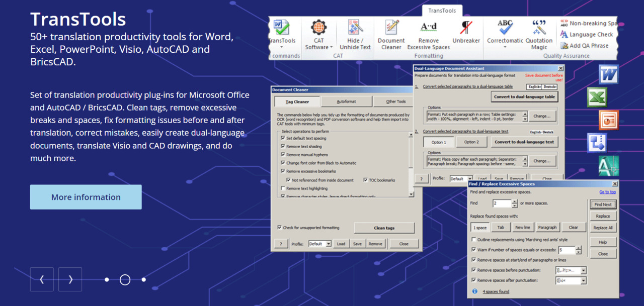This screenshot has width=644, height=306.
Task: Click the Microsoft Excel application icon
Action: point(597,97)
